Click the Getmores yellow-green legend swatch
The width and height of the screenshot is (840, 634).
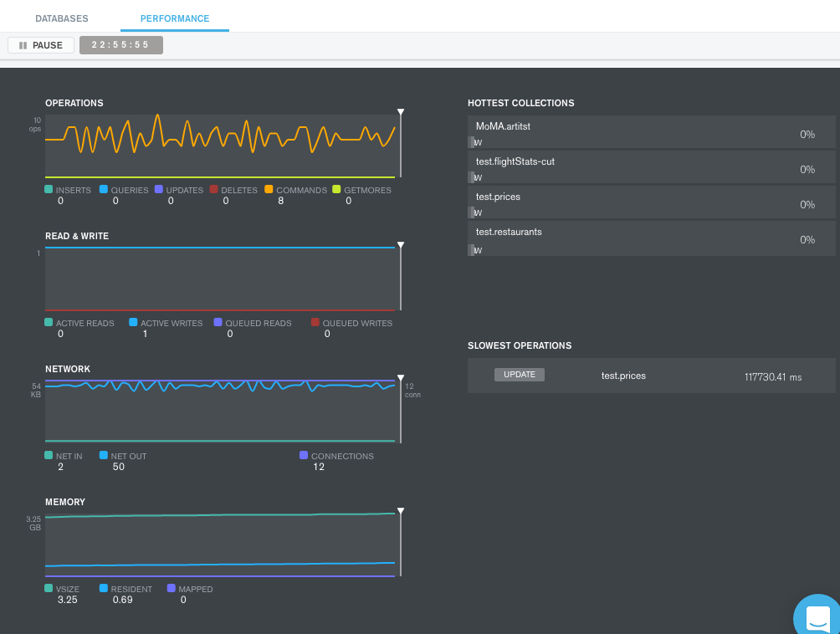coord(336,190)
